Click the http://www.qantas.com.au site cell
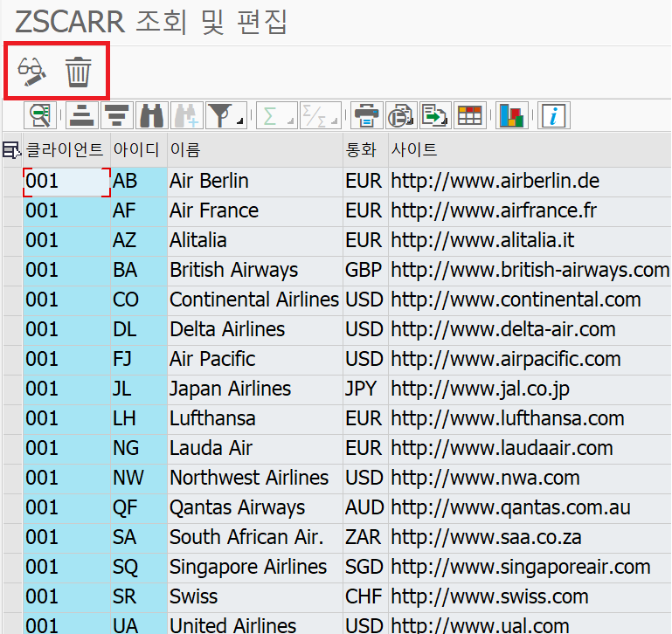The image size is (672, 634). (x=530, y=509)
